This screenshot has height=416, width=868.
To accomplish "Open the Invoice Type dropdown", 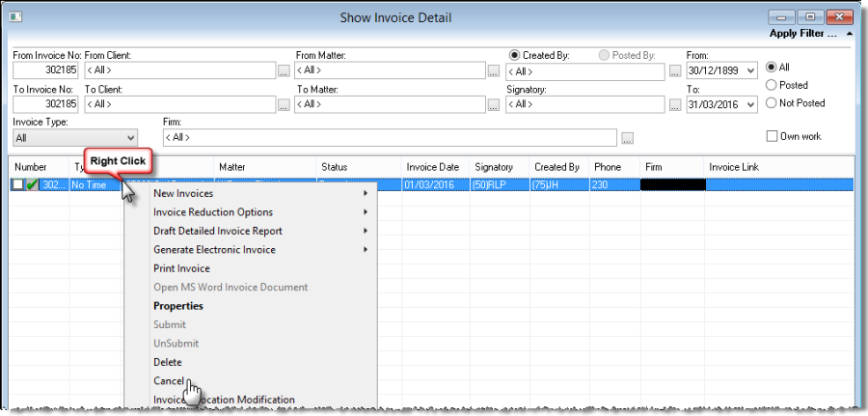I will (x=75, y=137).
